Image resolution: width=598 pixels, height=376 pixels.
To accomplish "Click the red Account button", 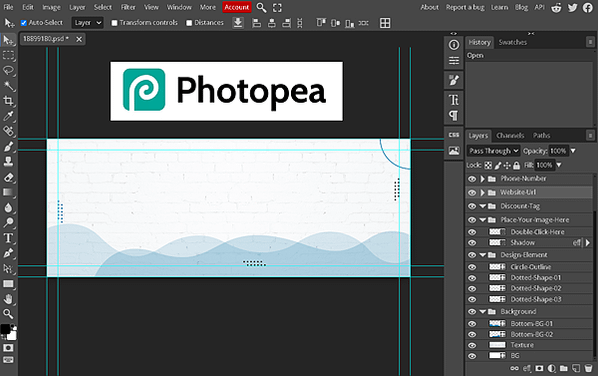I will tap(236, 7).
